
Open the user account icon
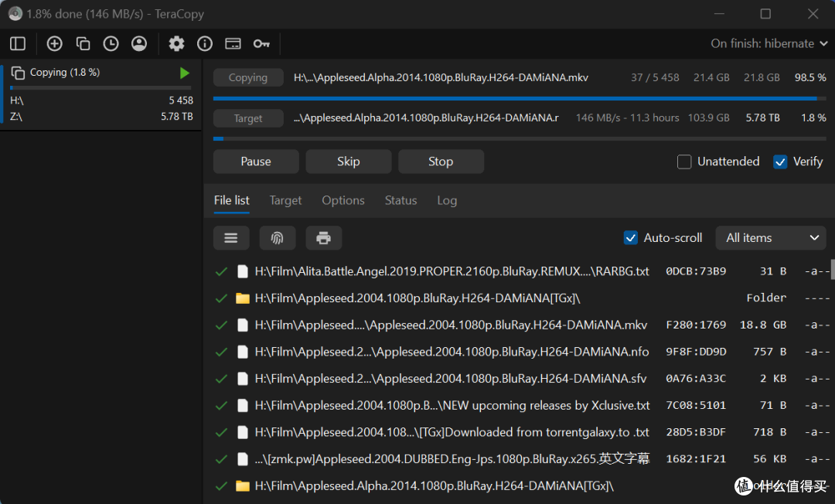point(139,43)
